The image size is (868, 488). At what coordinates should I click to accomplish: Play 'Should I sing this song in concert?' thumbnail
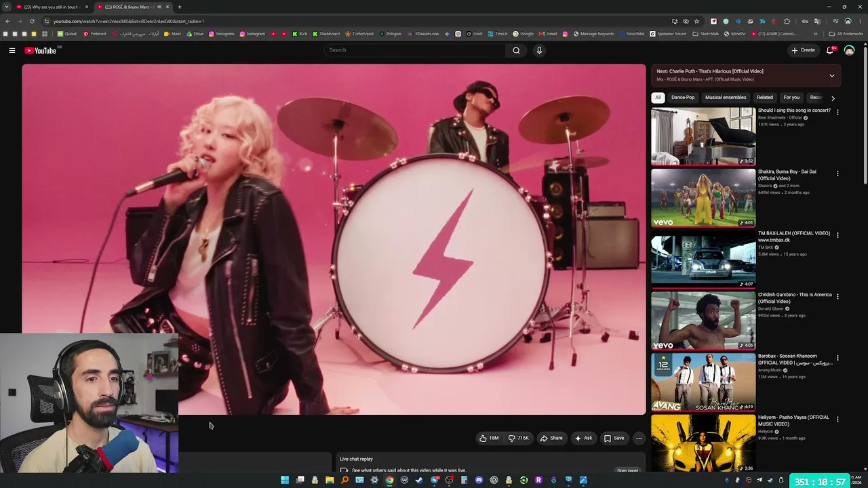[703, 136]
